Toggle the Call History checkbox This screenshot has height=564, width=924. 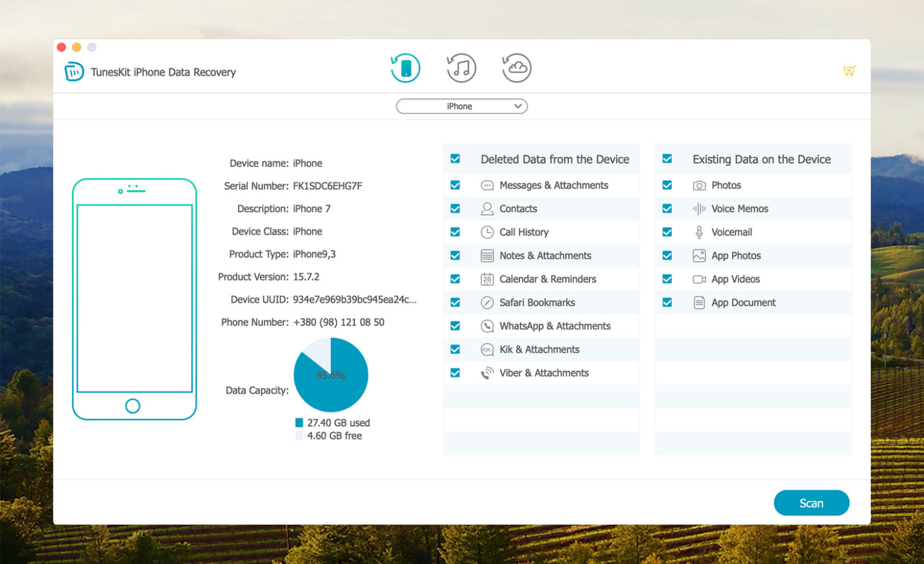(455, 232)
